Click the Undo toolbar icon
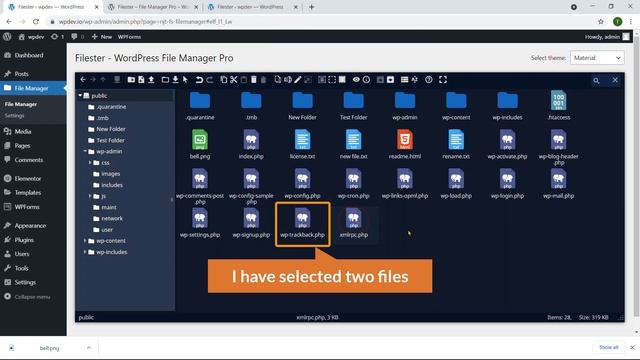Viewport: 640px width, 360px height. [199, 80]
